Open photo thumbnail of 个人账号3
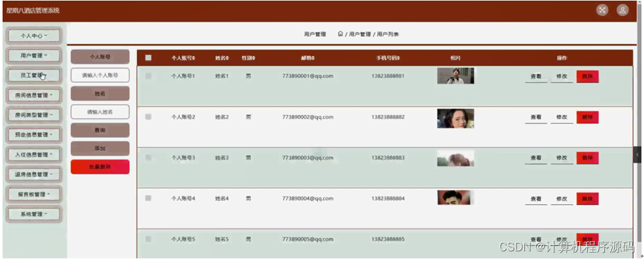 [456, 158]
